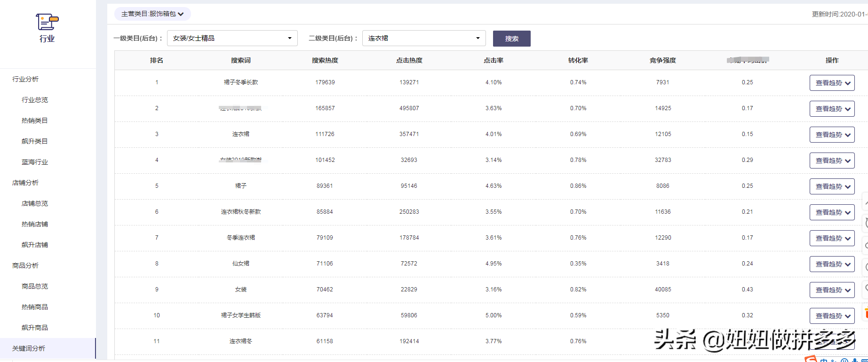The height and width of the screenshot is (362, 868).
Task: Click search heat value 61158
Action: [x=325, y=341]
